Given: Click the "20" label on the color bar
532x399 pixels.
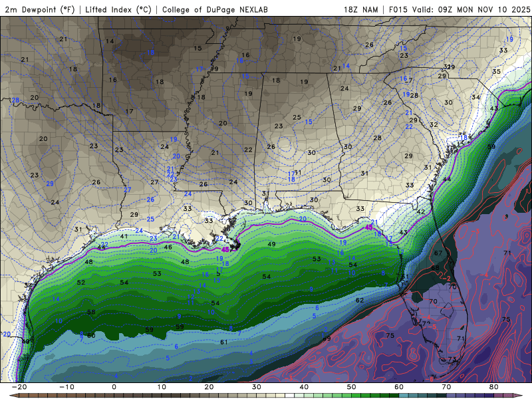Looking at the screenshot, I should [209, 387].
